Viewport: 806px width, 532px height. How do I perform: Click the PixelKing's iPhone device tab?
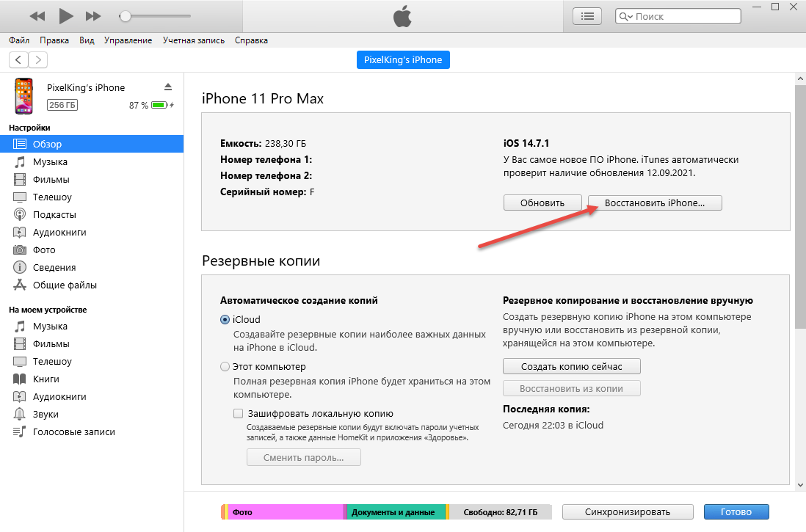pos(403,59)
